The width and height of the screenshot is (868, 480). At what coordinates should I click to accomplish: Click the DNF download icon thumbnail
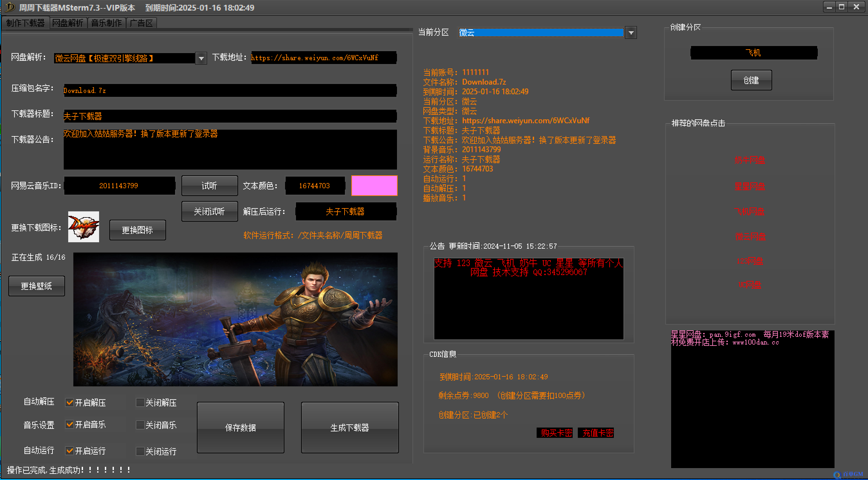pyautogui.click(x=84, y=227)
